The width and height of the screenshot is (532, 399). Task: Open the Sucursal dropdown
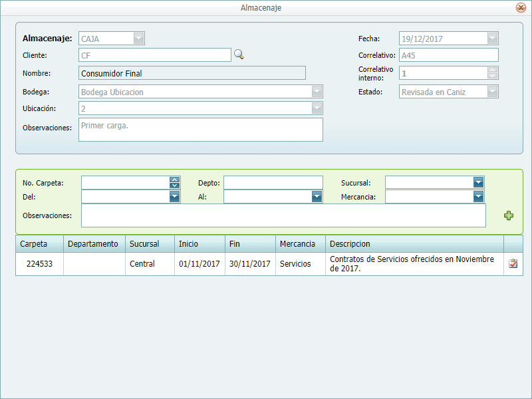point(478,182)
